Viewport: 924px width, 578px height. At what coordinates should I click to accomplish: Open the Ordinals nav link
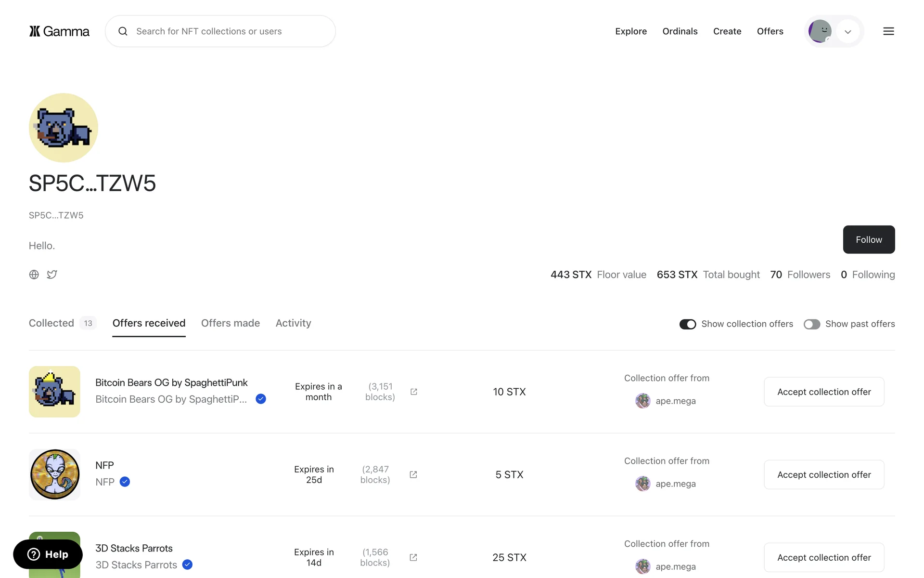(680, 31)
